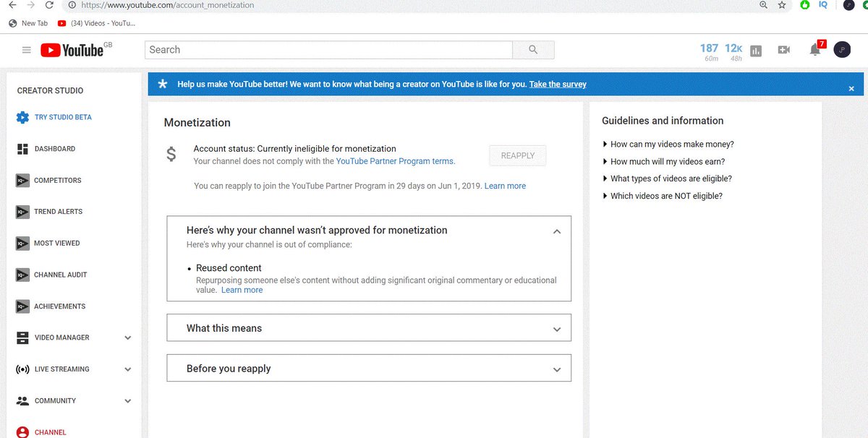Expand the Before you reapply section
This screenshot has width=868, height=438.
click(x=557, y=369)
